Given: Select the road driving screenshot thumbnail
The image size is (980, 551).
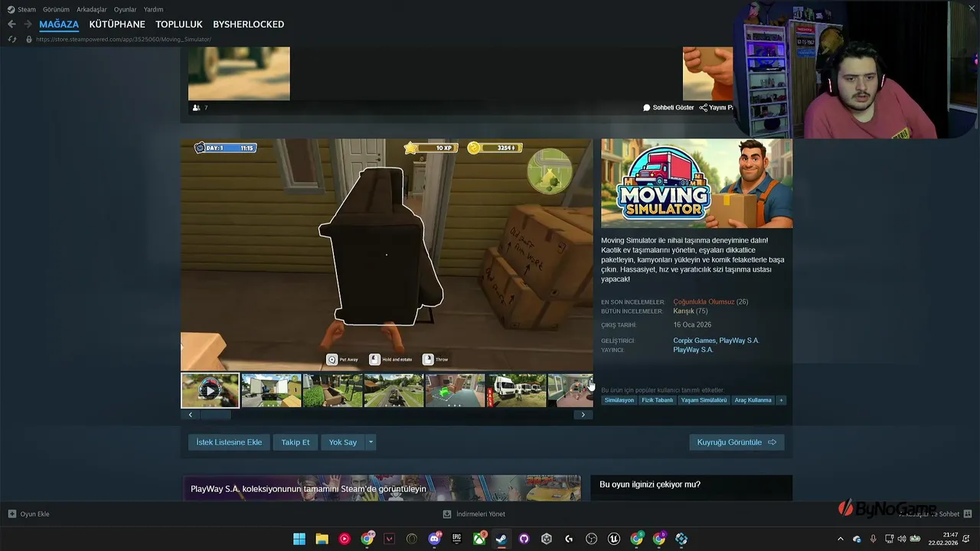Looking at the screenshot, I should coord(394,390).
